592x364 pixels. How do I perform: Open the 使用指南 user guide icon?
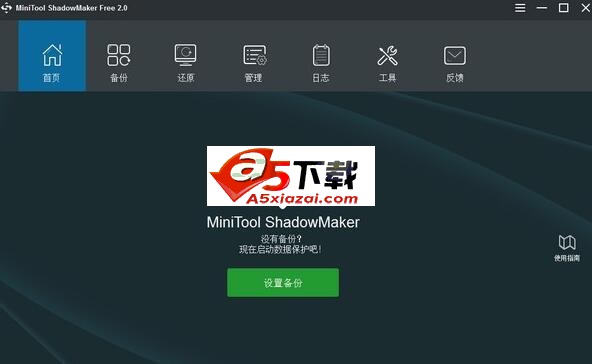coord(567,248)
